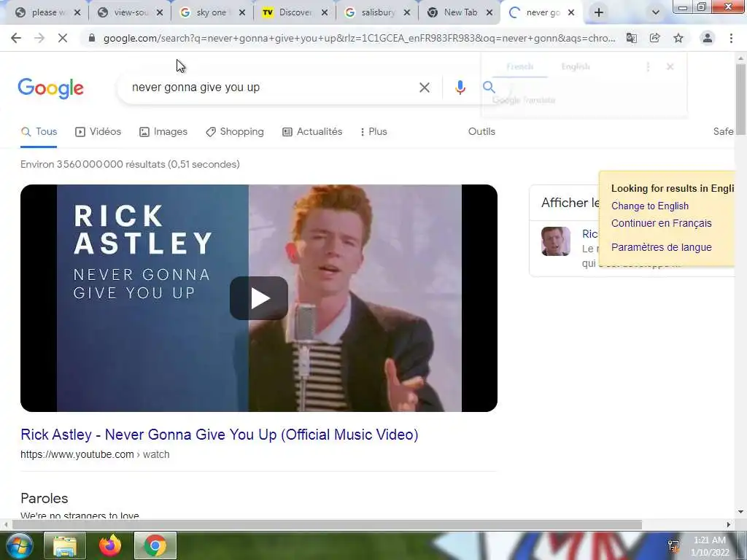This screenshot has height=560, width=747.
Task: Open a new tab with plus button
Action: (599, 13)
